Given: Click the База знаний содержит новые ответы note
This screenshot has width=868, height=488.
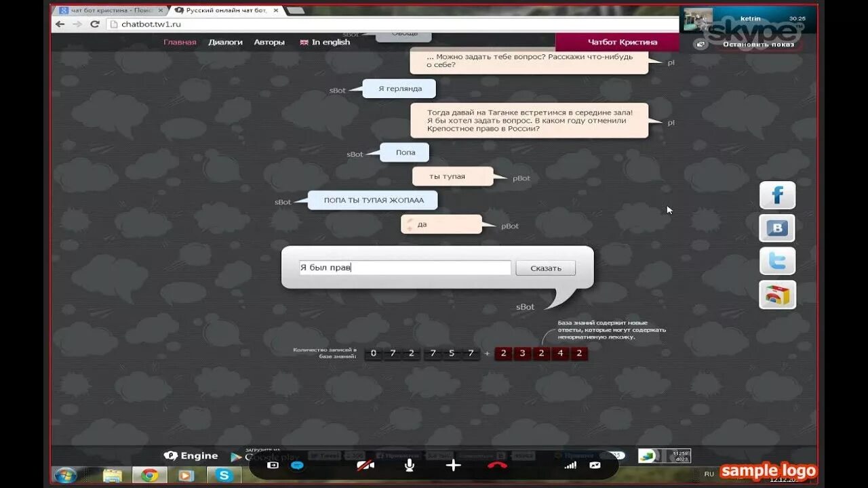Looking at the screenshot, I should pyautogui.click(x=612, y=330).
